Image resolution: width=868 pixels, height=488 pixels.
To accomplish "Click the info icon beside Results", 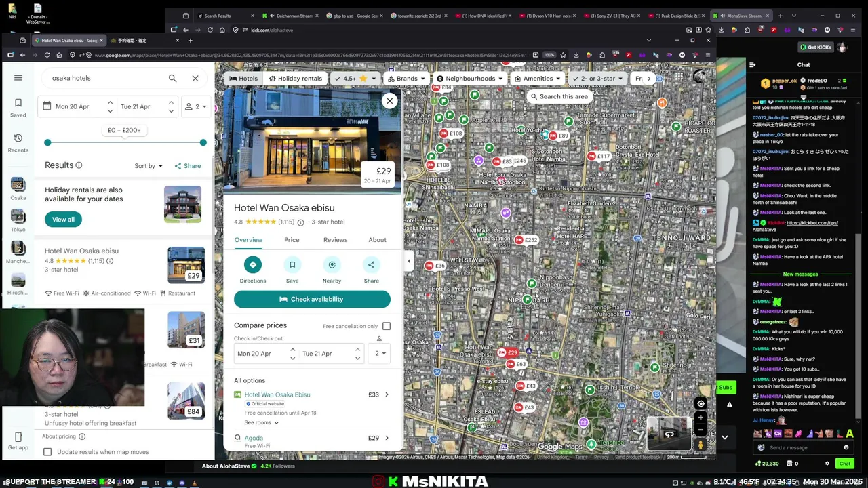I will click(79, 165).
